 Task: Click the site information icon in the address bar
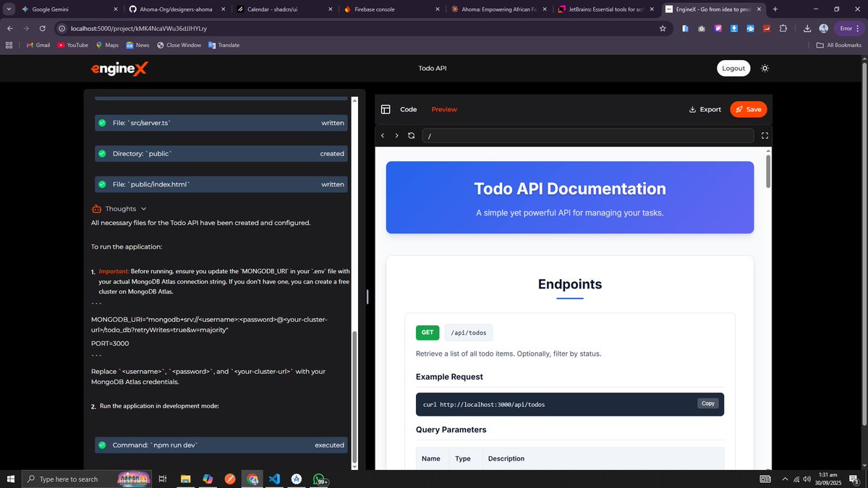coord(63,28)
